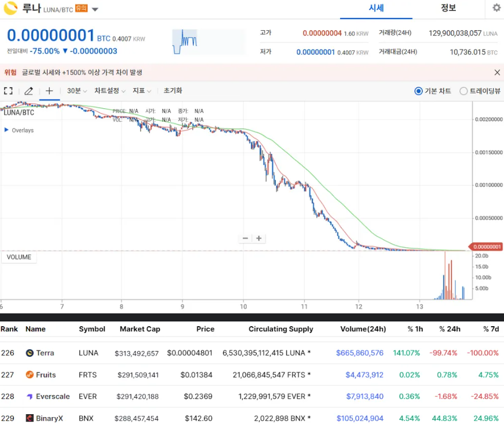Zoom in the chart with plus button
This screenshot has height=424, width=504.
coord(259,238)
